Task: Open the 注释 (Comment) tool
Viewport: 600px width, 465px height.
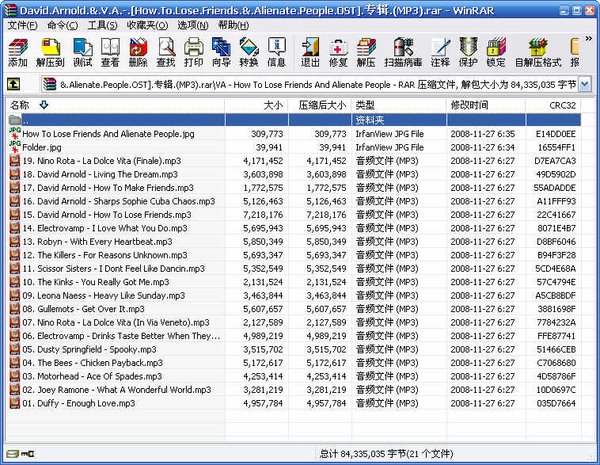Action: coord(440,52)
